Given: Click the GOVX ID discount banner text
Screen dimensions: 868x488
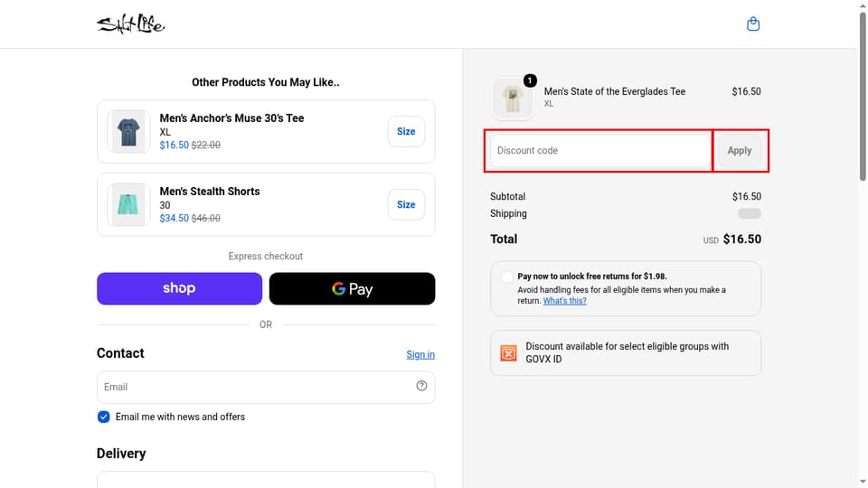Looking at the screenshot, I should 627,352.
